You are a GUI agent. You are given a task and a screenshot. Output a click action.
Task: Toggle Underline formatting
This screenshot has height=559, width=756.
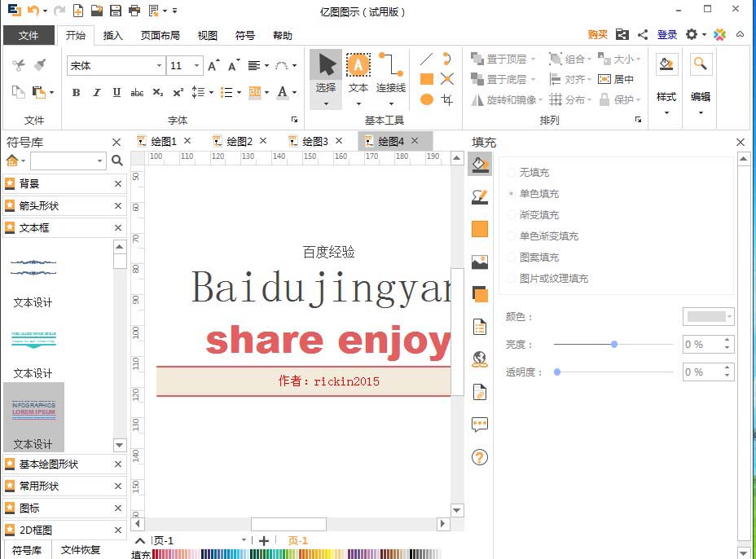tap(116, 92)
